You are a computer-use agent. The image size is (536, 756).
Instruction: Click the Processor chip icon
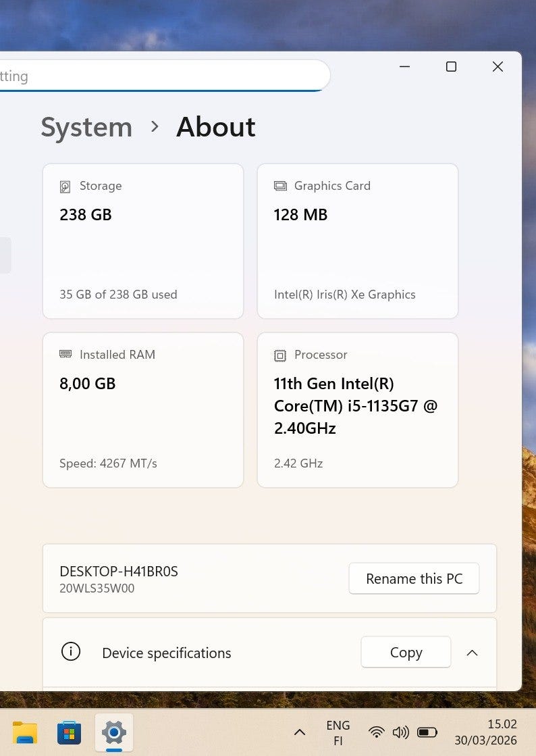[280, 355]
